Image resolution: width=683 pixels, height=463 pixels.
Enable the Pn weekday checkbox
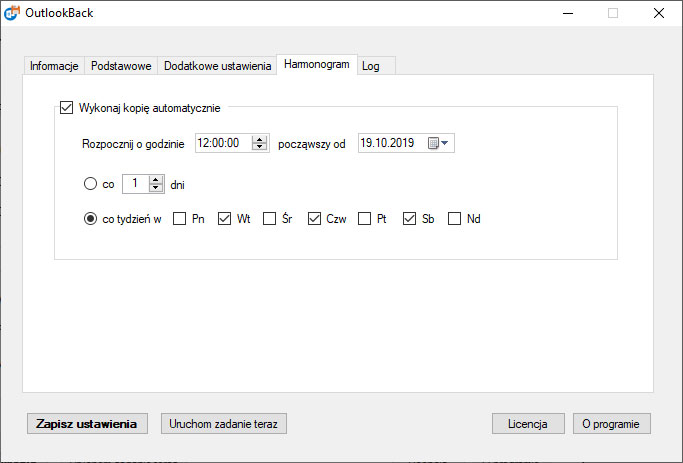pos(179,218)
